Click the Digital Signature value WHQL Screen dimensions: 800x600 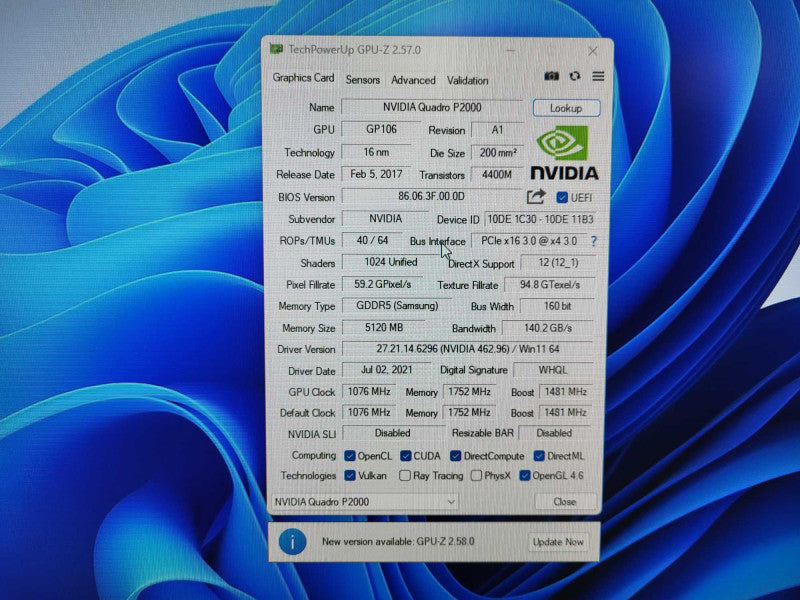click(x=553, y=370)
